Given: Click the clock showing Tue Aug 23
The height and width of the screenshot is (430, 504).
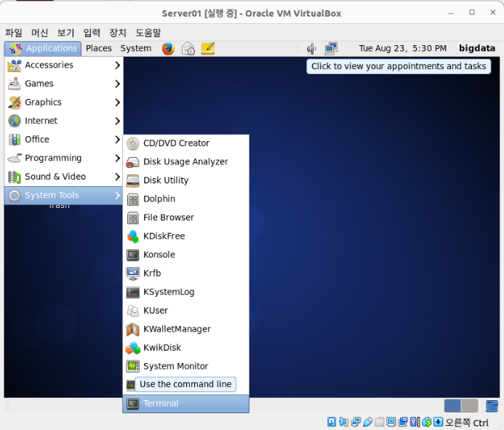Looking at the screenshot, I should [403, 49].
